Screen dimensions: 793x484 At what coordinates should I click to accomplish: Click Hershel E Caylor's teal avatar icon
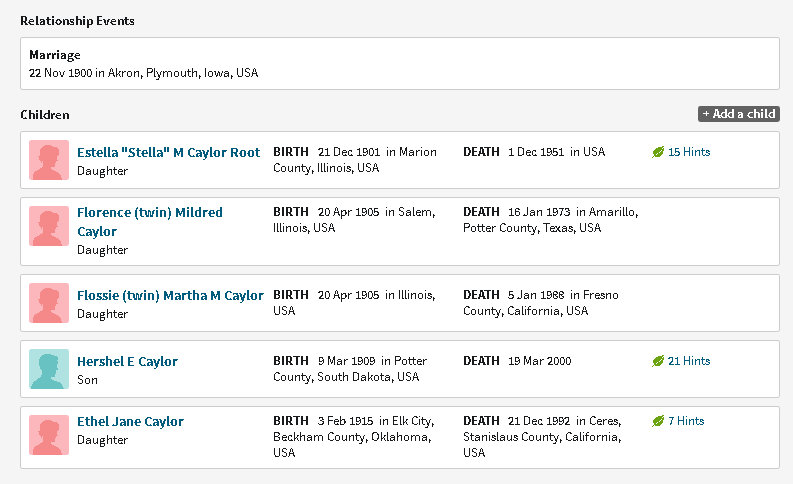click(49, 369)
